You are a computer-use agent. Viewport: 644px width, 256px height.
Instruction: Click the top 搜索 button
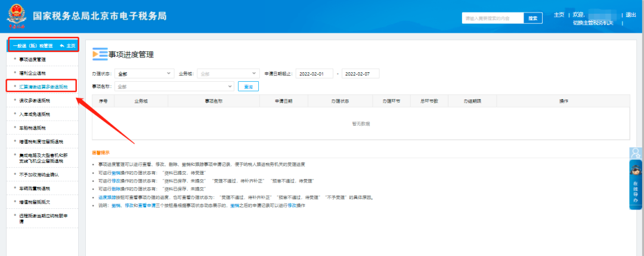click(533, 18)
